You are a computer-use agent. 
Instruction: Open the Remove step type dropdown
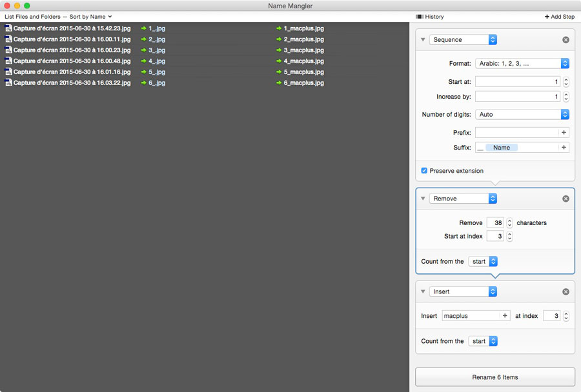click(463, 199)
